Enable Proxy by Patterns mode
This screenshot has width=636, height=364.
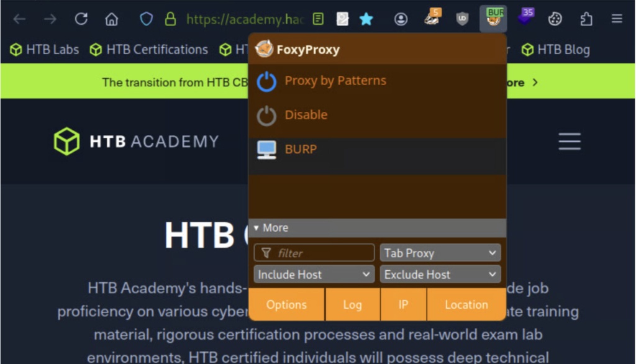pos(335,81)
